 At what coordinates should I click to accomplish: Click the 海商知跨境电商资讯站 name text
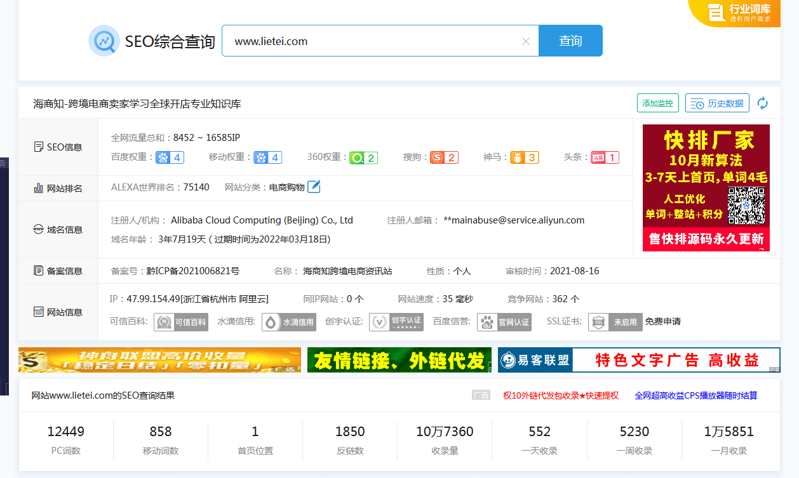pyautogui.click(x=348, y=271)
